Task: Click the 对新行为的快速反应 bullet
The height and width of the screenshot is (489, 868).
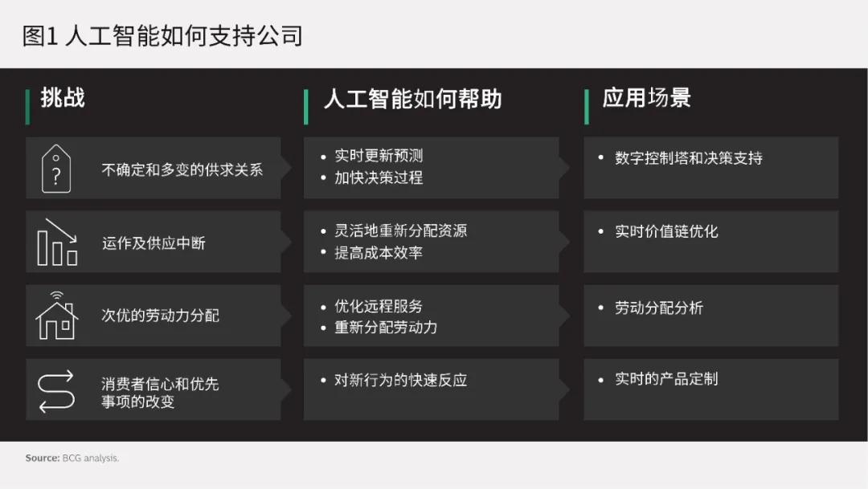Action: tap(400, 380)
